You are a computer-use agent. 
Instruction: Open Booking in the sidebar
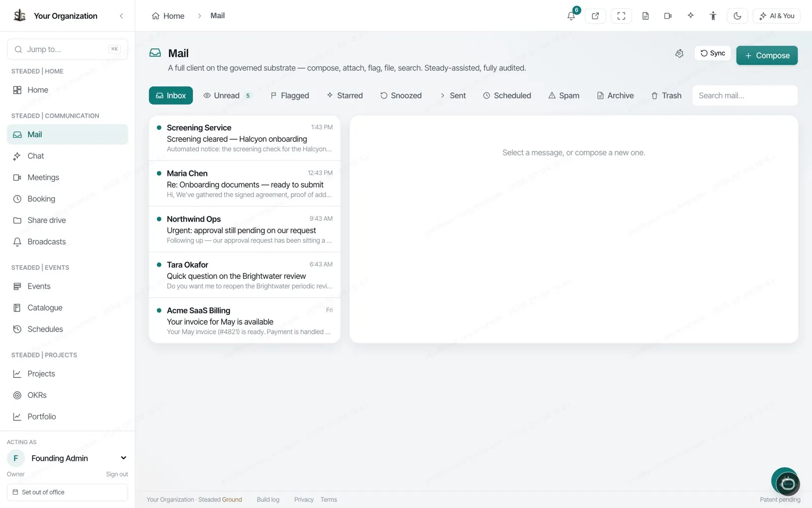(x=67, y=199)
